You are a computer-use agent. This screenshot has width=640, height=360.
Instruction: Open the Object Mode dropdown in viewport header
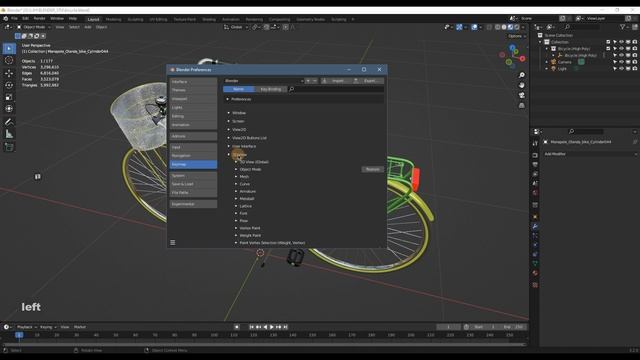point(34,27)
